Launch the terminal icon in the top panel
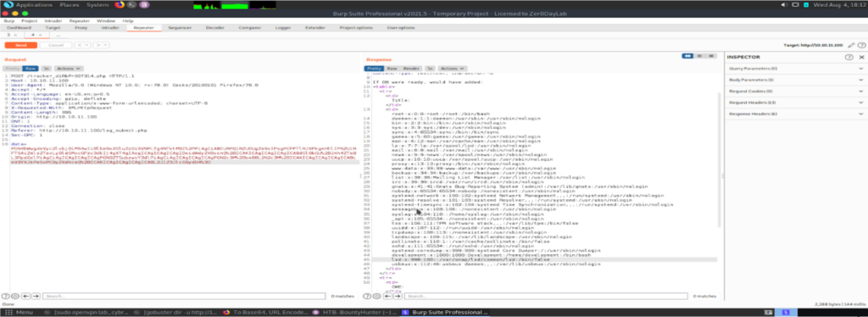Image resolution: width=868 pixels, height=317 pixels. (131, 4)
